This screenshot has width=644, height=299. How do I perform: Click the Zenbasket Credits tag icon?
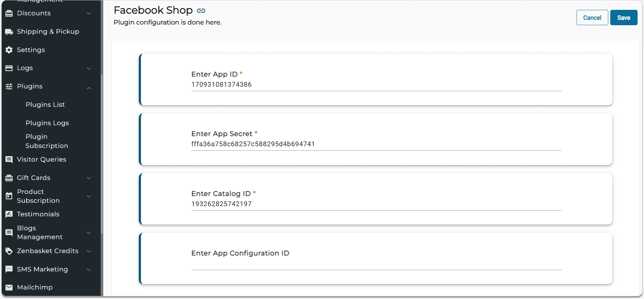tap(9, 251)
